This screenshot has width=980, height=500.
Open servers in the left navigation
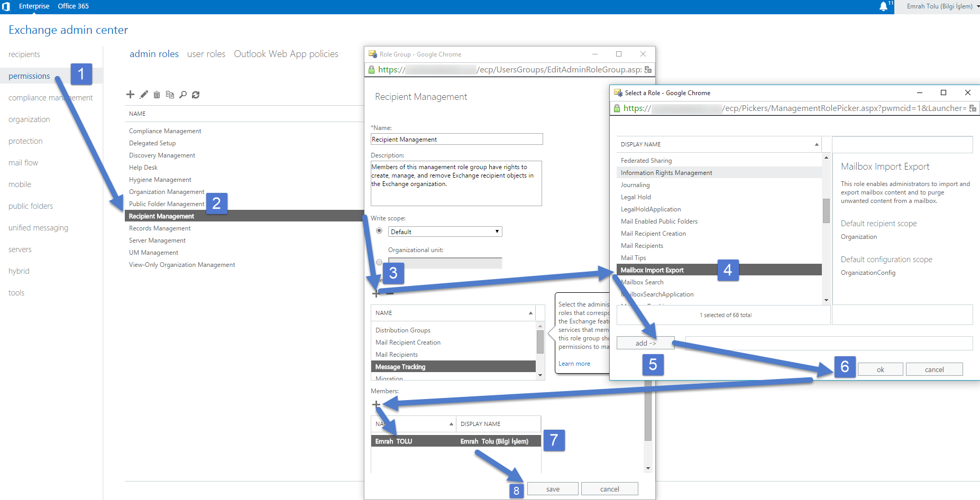coord(20,249)
